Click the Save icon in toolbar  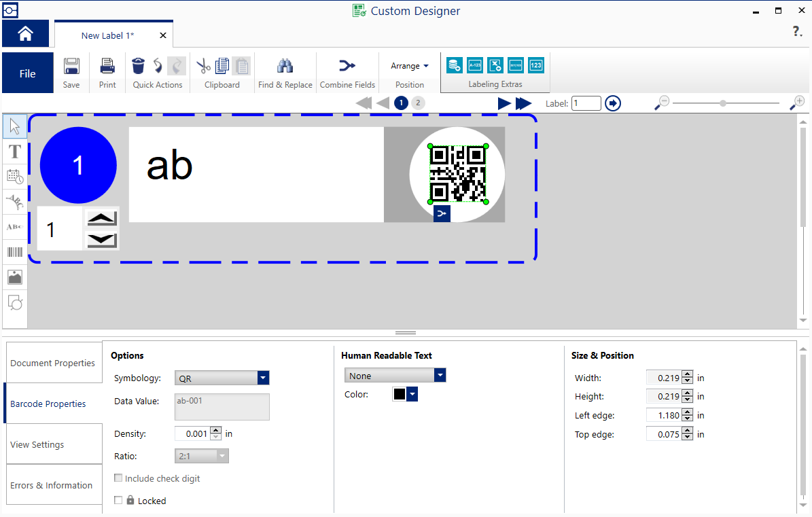(71, 67)
